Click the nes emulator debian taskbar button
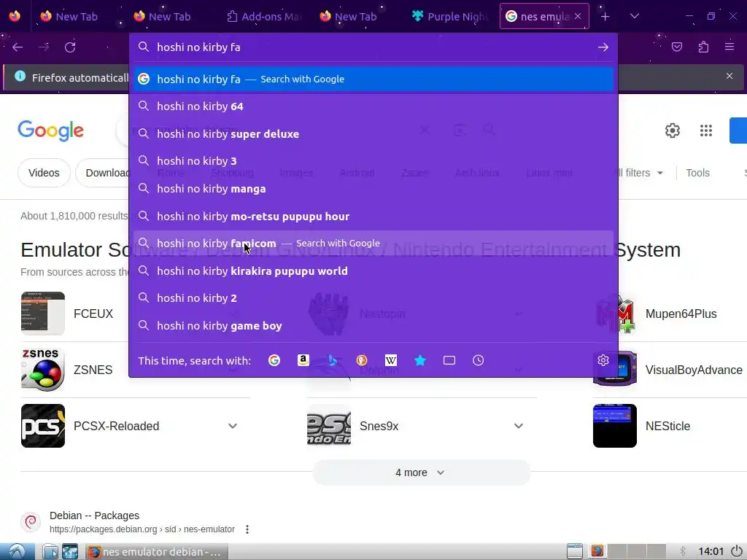Image resolution: width=747 pixels, height=560 pixels. click(x=156, y=552)
